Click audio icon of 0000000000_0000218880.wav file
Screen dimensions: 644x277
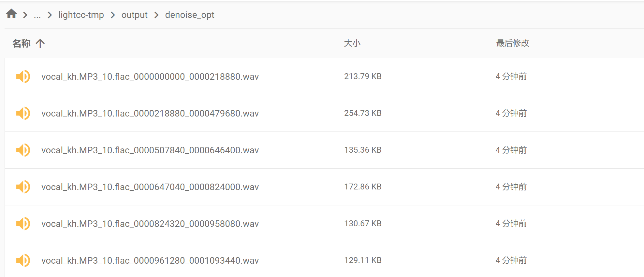[23, 76]
